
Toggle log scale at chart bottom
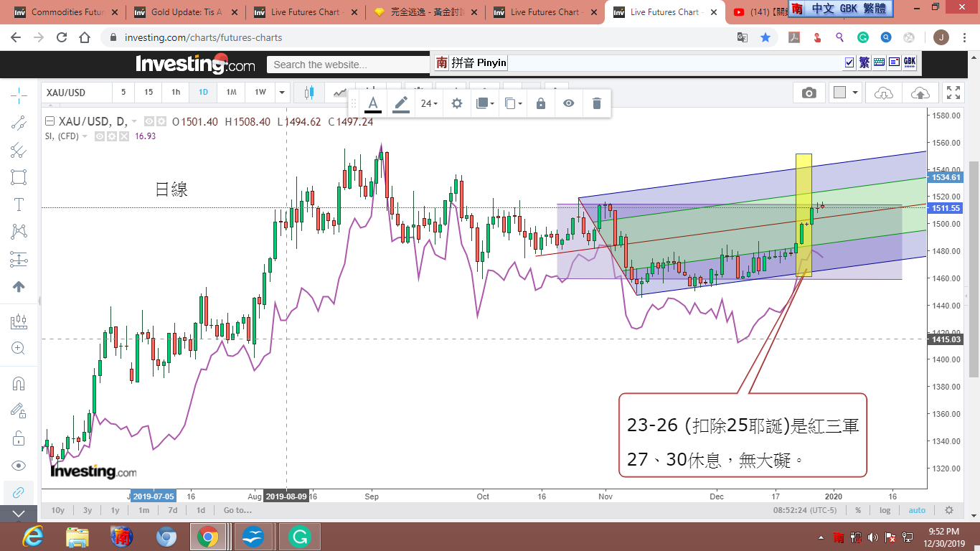tap(885, 510)
